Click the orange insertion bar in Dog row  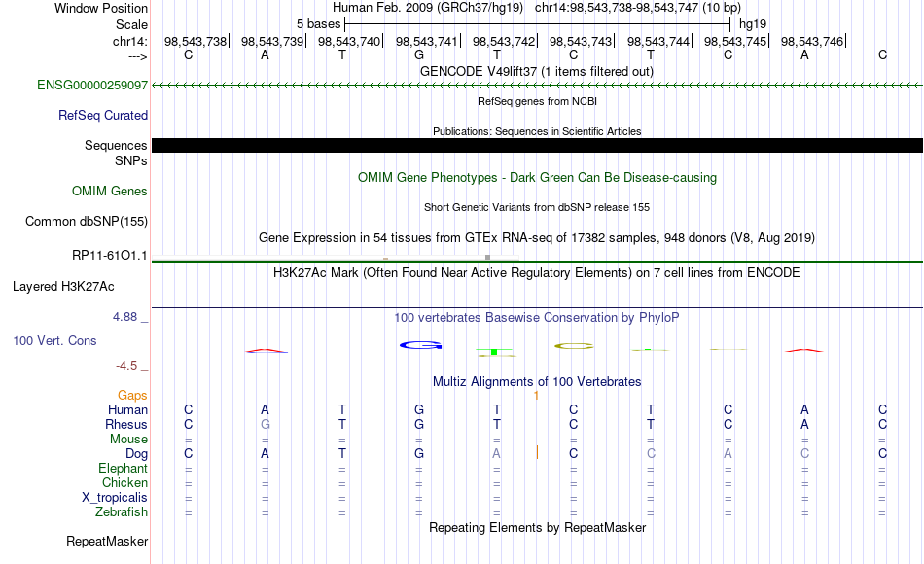click(537, 452)
